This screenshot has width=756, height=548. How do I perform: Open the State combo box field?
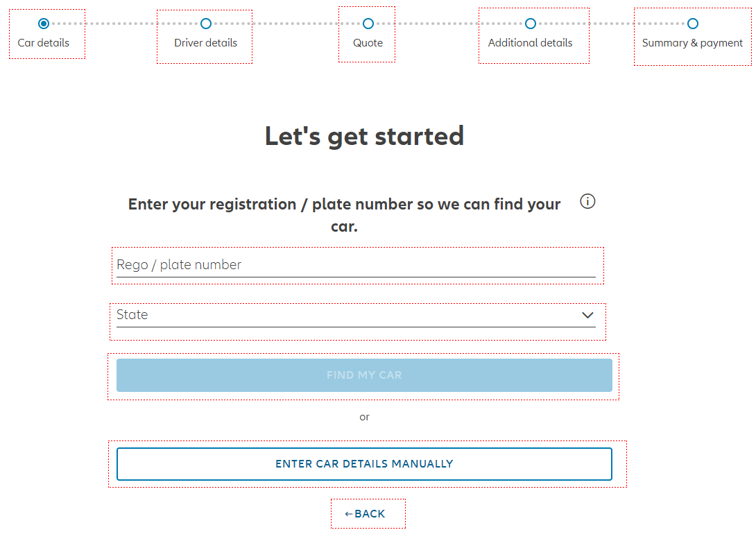[357, 314]
